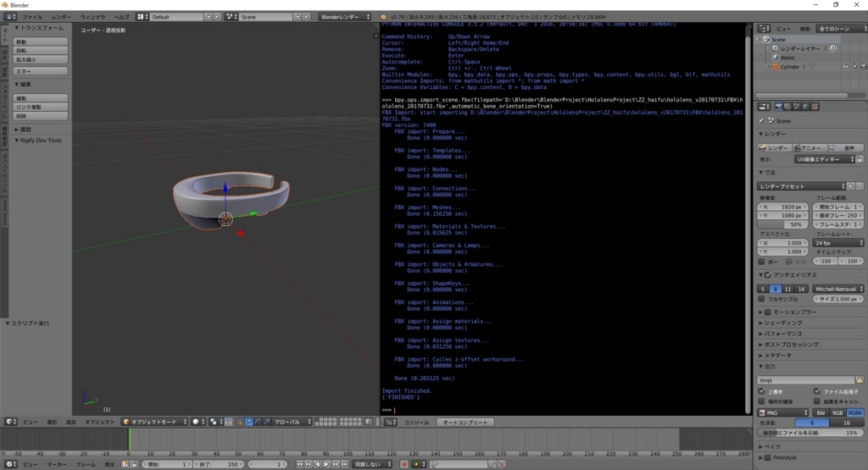Image resolution: width=868 pixels, height=470 pixels.
Task: Open the PNG file format dropdown
Action: pyautogui.click(x=782, y=413)
